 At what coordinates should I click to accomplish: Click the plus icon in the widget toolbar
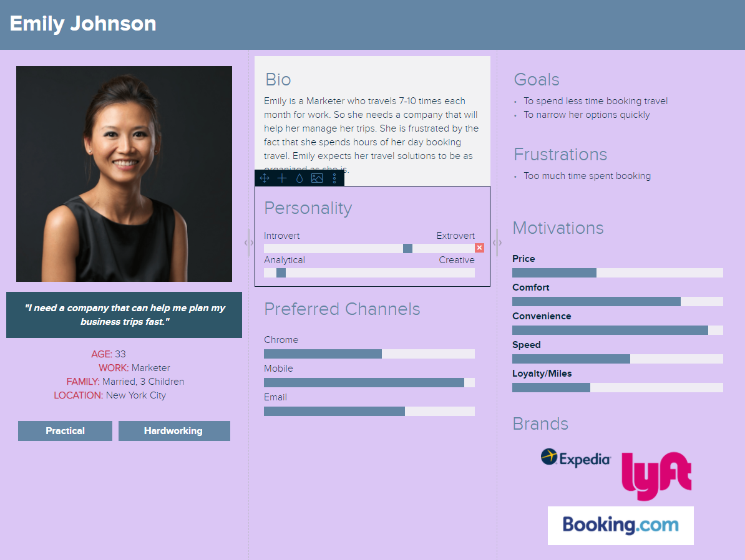point(281,178)
